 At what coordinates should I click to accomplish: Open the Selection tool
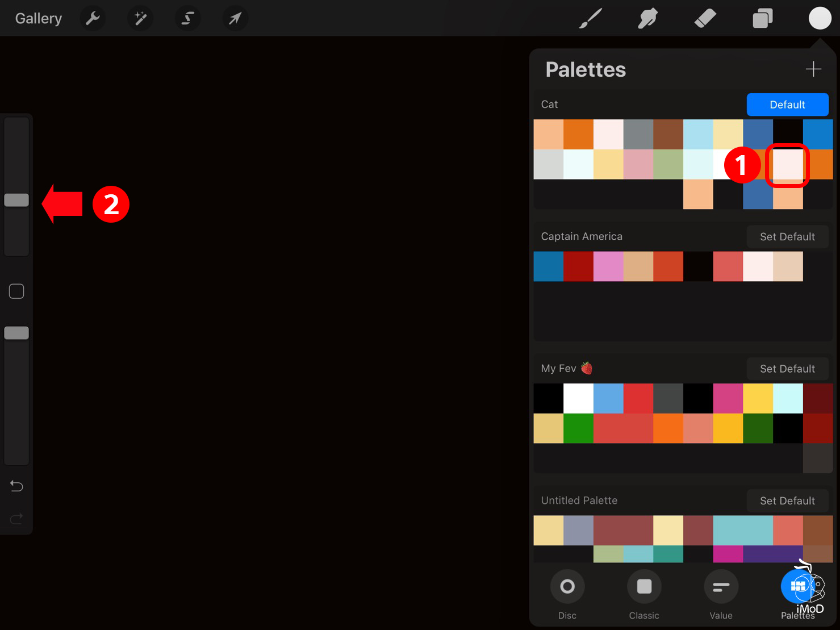click(x=187, y=18)
